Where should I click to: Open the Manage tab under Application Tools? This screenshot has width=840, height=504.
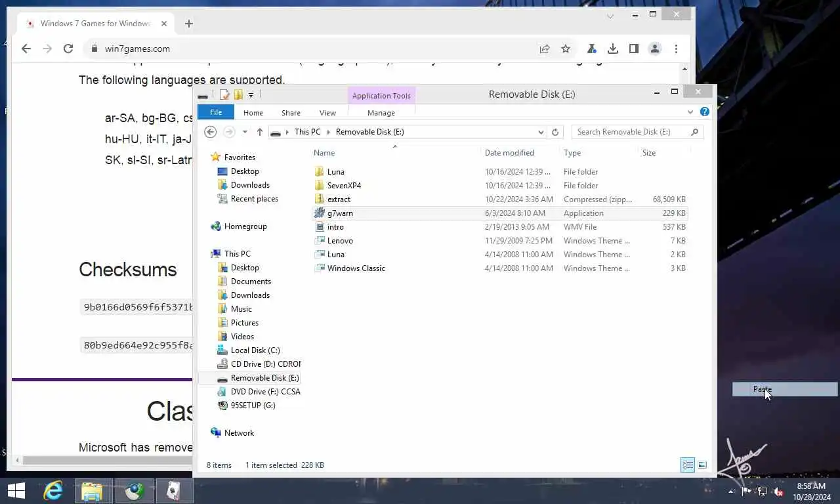381,113
